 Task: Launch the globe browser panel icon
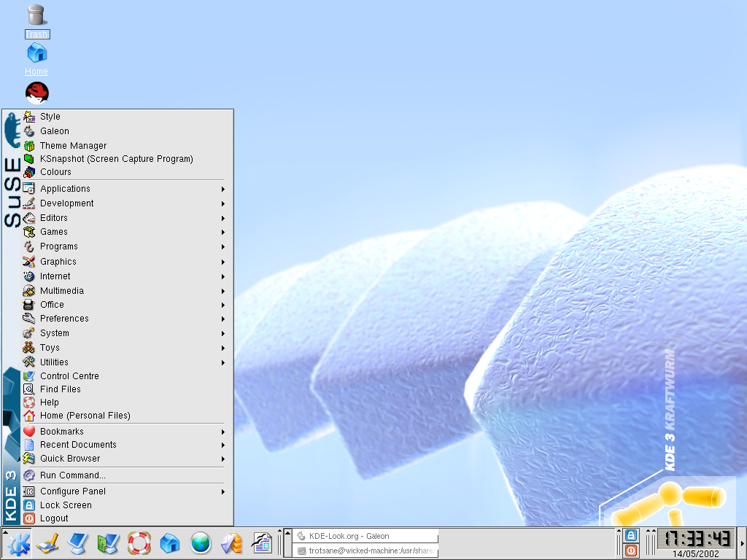pos(201,543)
